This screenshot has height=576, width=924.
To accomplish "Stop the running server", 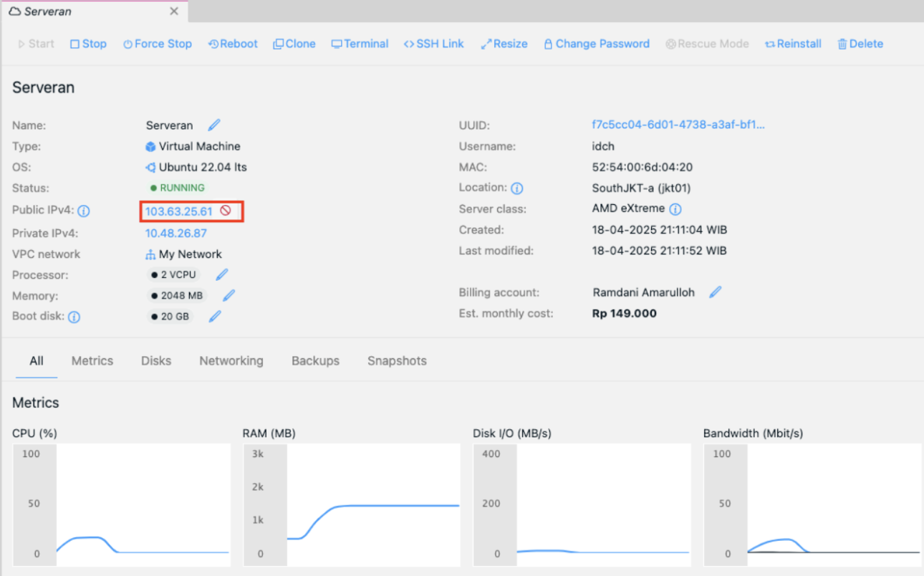I will tap(87, 44).
